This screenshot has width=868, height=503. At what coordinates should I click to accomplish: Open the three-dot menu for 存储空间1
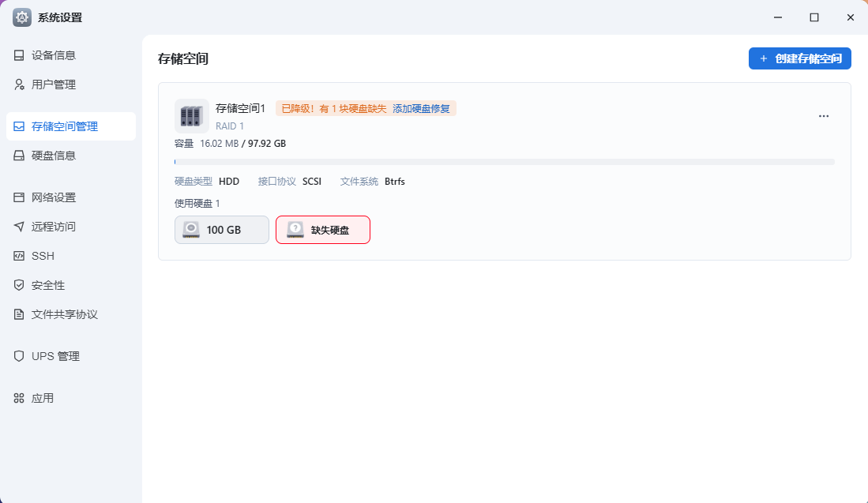[x=824, y=116]
